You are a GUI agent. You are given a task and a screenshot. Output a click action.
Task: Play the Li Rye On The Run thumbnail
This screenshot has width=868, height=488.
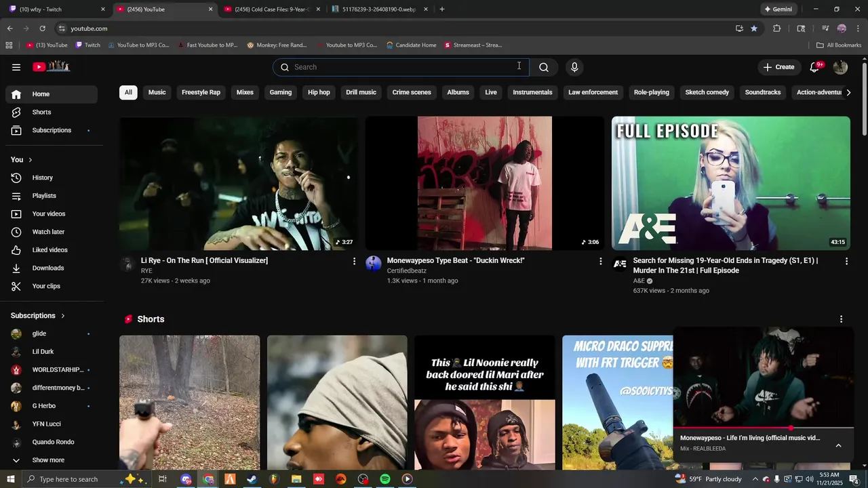click(x=239, y=183)
